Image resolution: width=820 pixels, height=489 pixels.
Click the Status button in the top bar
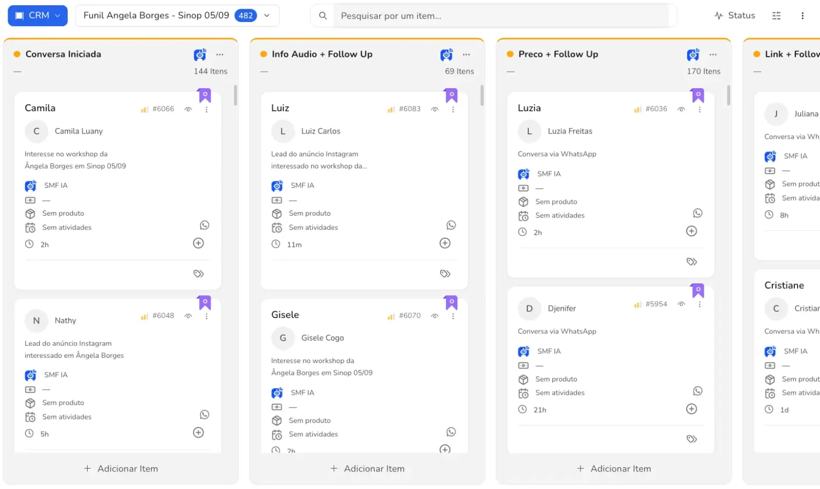[735, 16]
